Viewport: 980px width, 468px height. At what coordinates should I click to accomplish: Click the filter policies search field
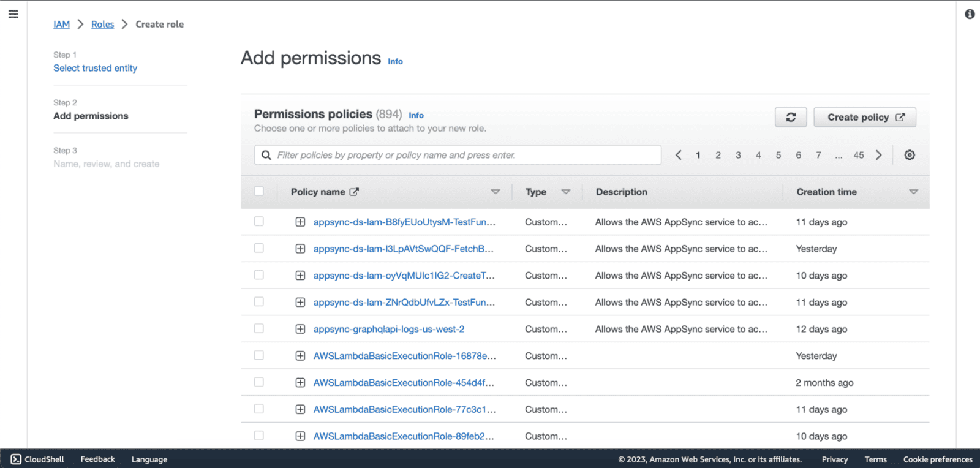tap(466, 155)
